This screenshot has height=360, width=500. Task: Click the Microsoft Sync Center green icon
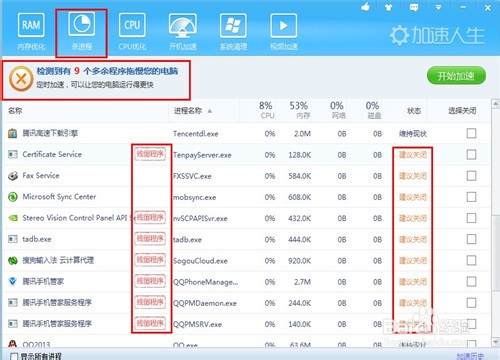(13, 197)
